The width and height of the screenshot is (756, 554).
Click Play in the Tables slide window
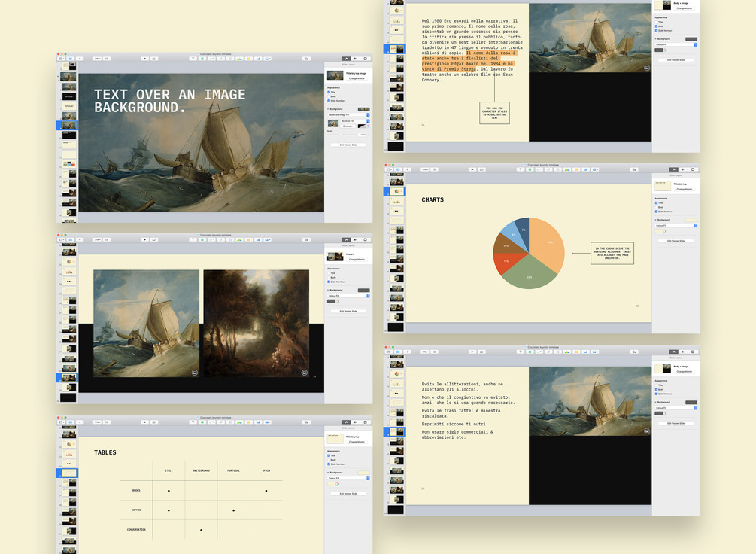pos(144,422)
